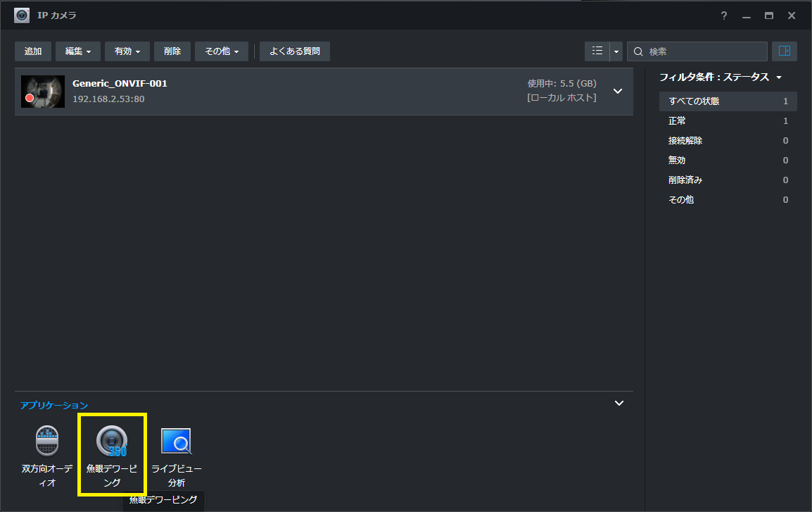
Task: Open the 双方向オーディオ application icon
Action: tap(47, 441)
